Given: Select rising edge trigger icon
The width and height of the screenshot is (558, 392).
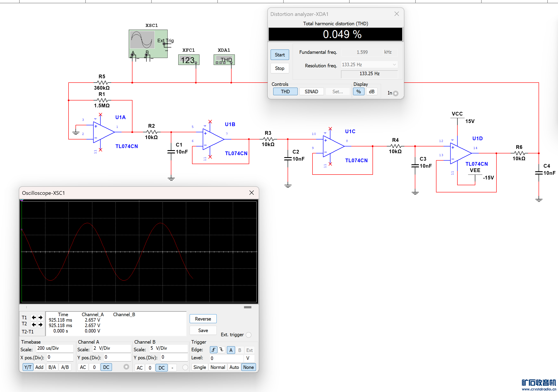Looking at the screenshot, I should pyautogui.click(x=213, y=350).
